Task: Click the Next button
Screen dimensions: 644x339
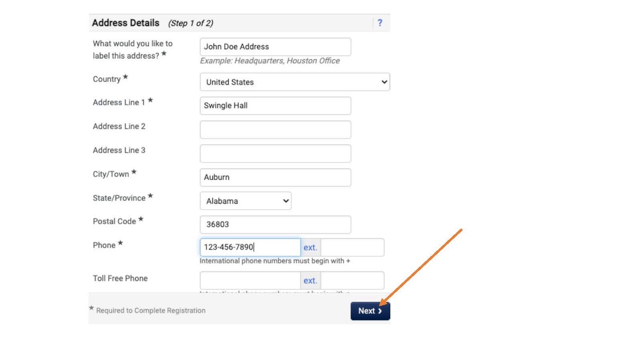Action: pos(370,311)
